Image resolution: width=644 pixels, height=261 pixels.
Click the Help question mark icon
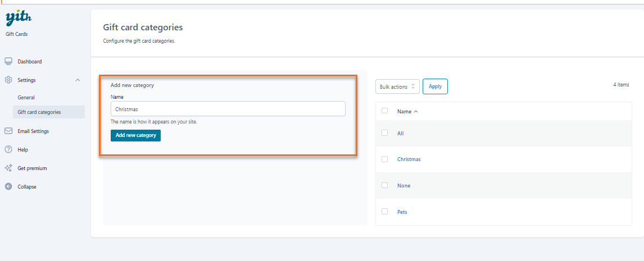[x=8, y=150]
